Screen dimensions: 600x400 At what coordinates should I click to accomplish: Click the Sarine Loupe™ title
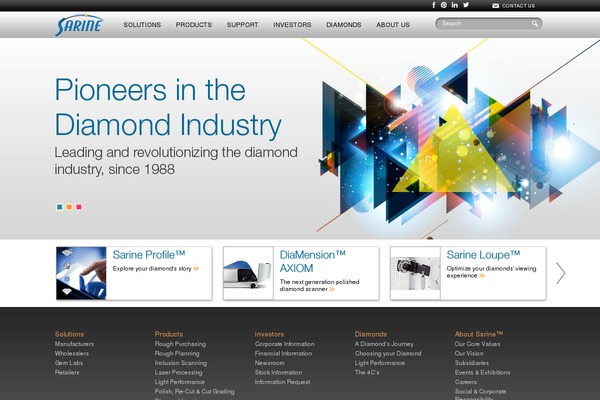tap(483, 255)
